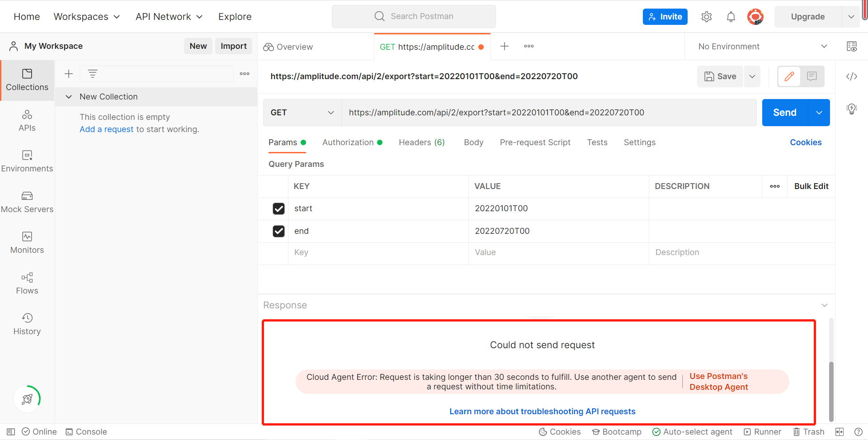Select the Pre-request Script tab
The image size is (868, 440).
click(x=535, y=142)
